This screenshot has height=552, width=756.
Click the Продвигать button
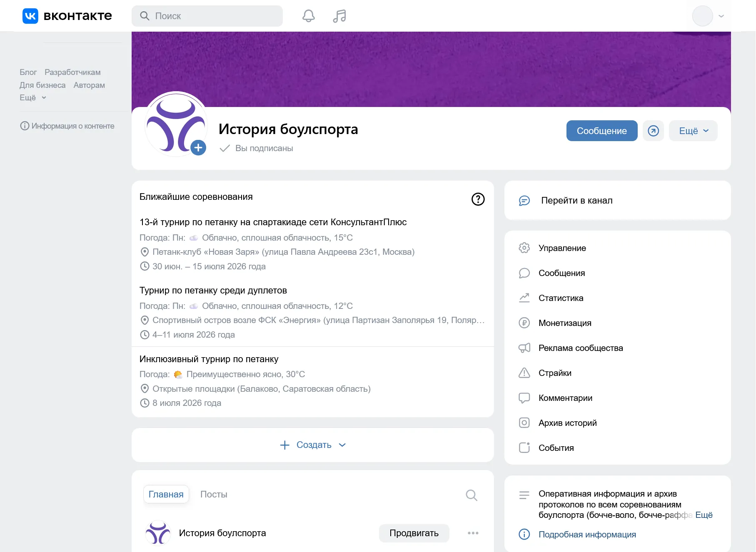click(x=414, y=533)
